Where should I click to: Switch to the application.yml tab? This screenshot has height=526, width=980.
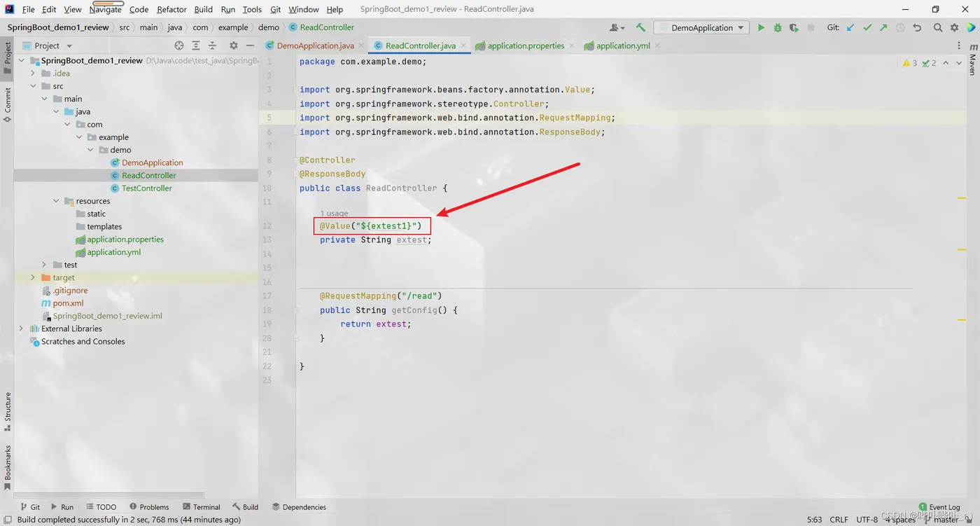click(623, 46)
